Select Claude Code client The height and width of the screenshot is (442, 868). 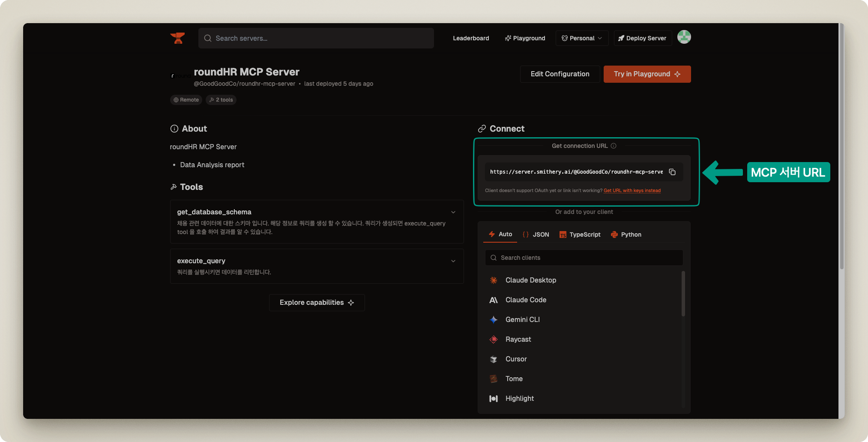click(526, 300)
